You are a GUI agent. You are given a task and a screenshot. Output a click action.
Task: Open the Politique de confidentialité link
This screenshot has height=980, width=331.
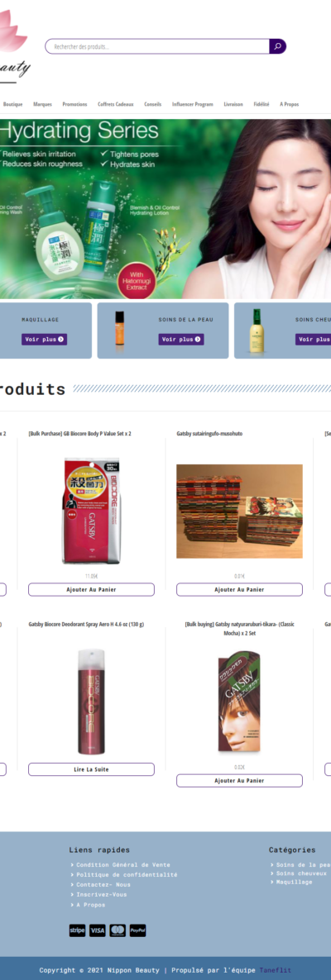click(127, 874)
